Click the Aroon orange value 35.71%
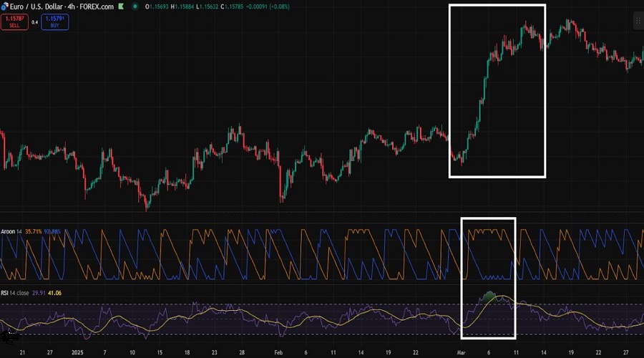 coord(33,231)
